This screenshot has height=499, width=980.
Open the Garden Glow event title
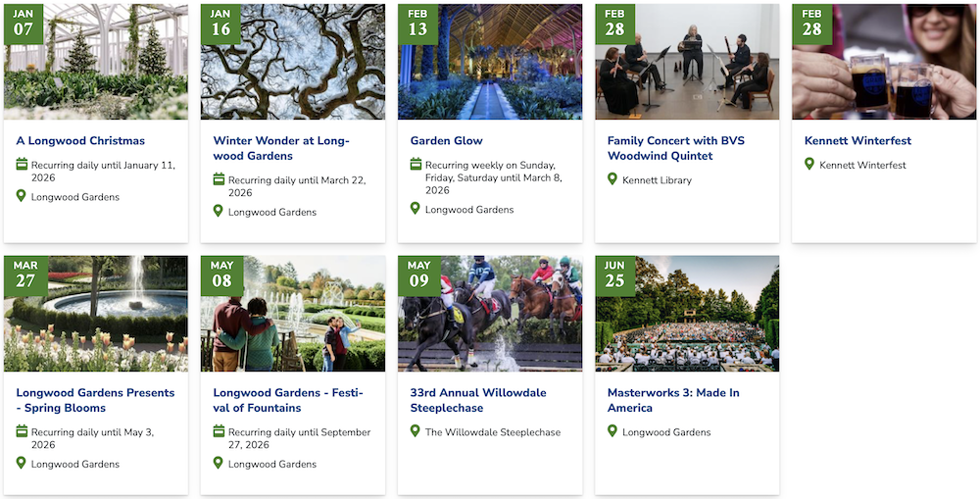[x=446, y=141]
